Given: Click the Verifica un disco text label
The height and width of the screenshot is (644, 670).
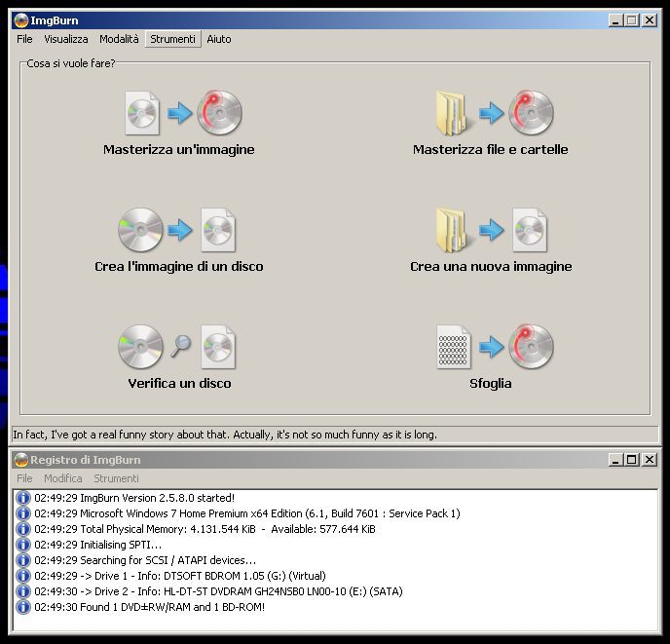Looking at the screenshot, I should [179, 384].
